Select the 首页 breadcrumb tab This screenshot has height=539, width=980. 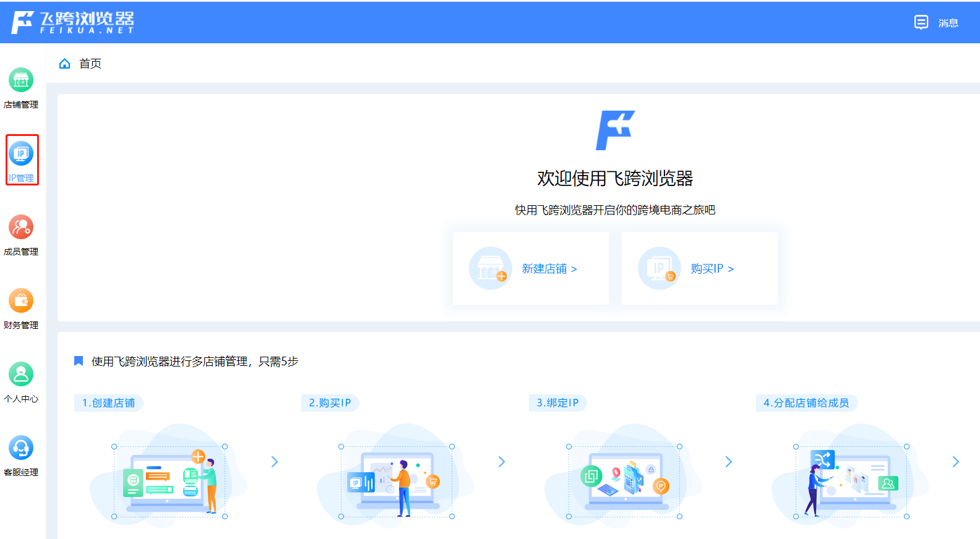click(x=90, y=64)
